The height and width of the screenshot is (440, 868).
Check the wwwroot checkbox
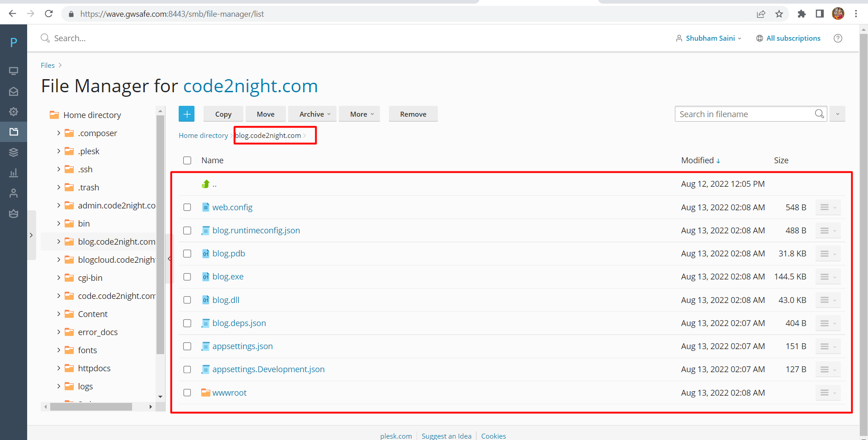click(187, 393)
